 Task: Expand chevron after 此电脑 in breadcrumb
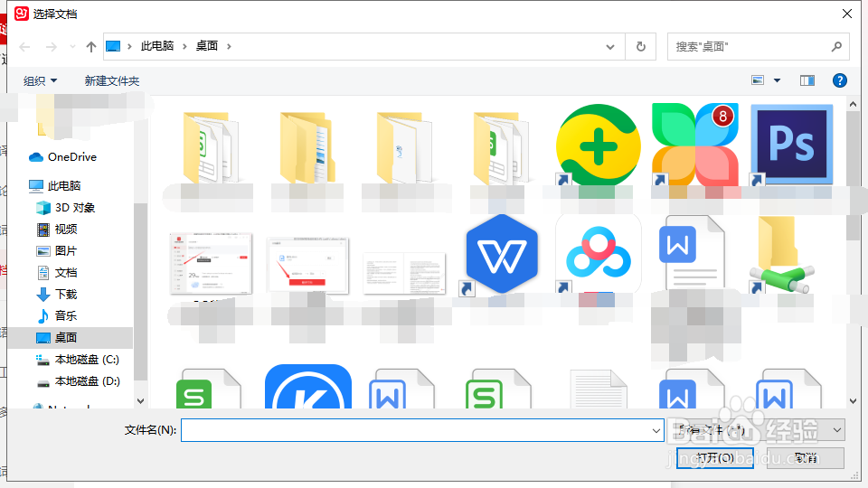[184, 46]
